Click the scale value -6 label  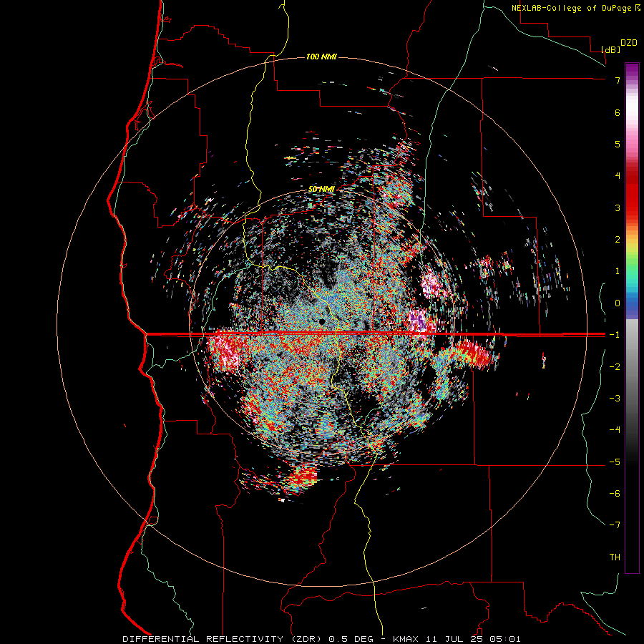click(x=615, y=493)
